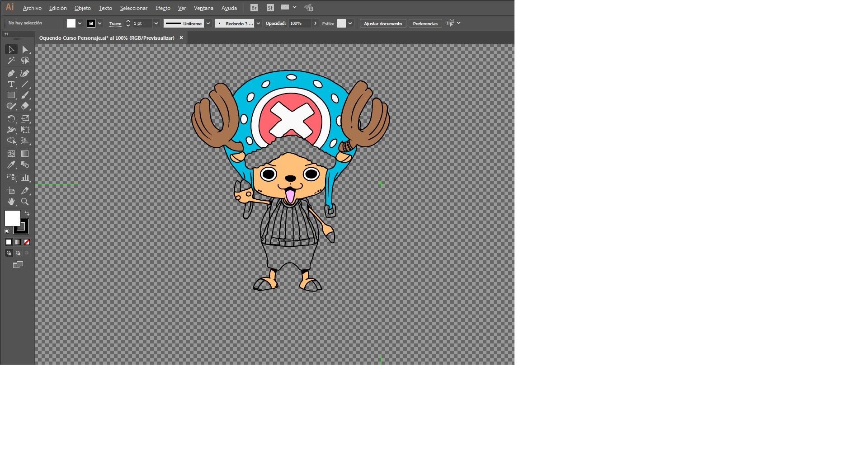Select the Pen tool
868x470 pixels.
[11, 73]
